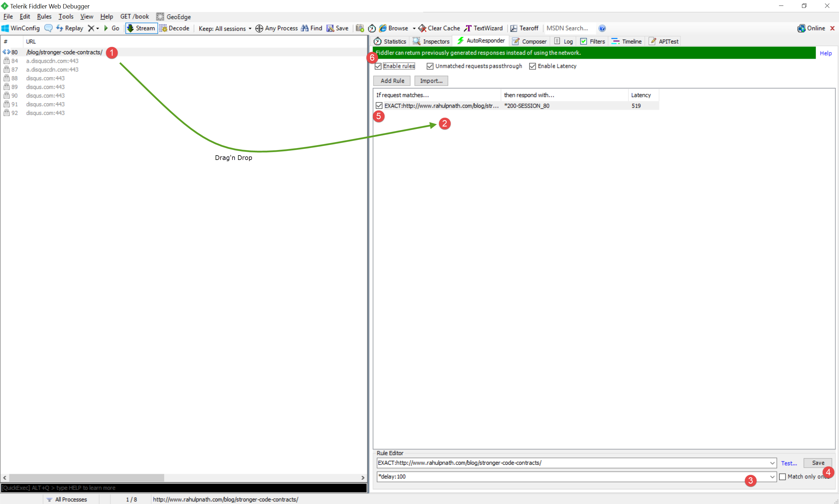Open WinConfig from the toolbar
The width and height of the screenshot is (839, 504).
coord(21,28)
